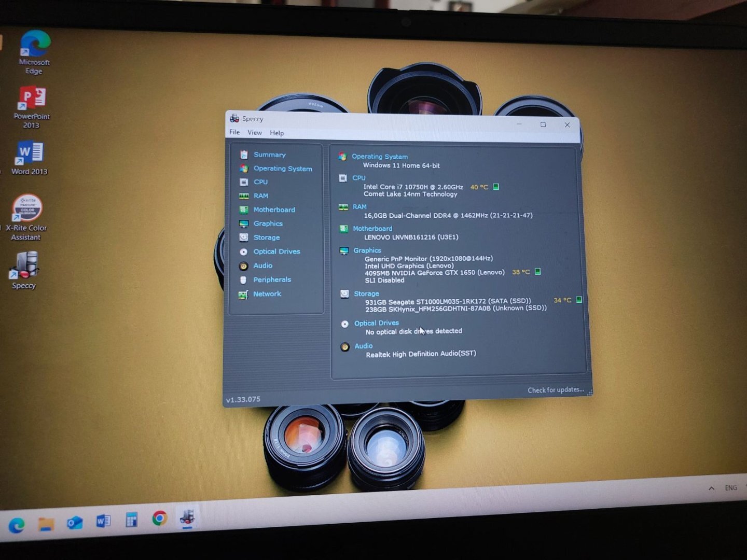This screenshot has width=747, height=560.
Task: Click the CPU chip icon in sidebar
Action: pos(244,182)
